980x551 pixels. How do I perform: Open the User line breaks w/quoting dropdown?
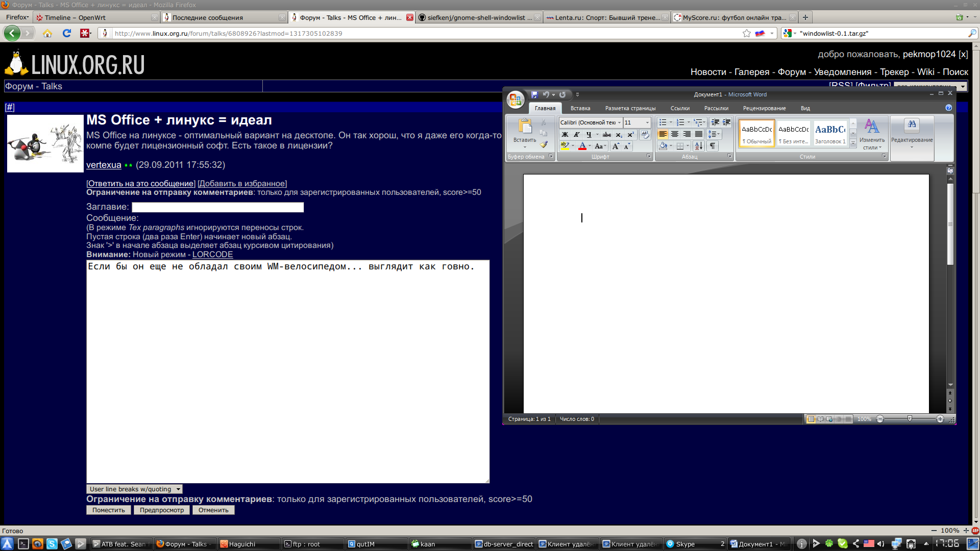click(135, 489)
